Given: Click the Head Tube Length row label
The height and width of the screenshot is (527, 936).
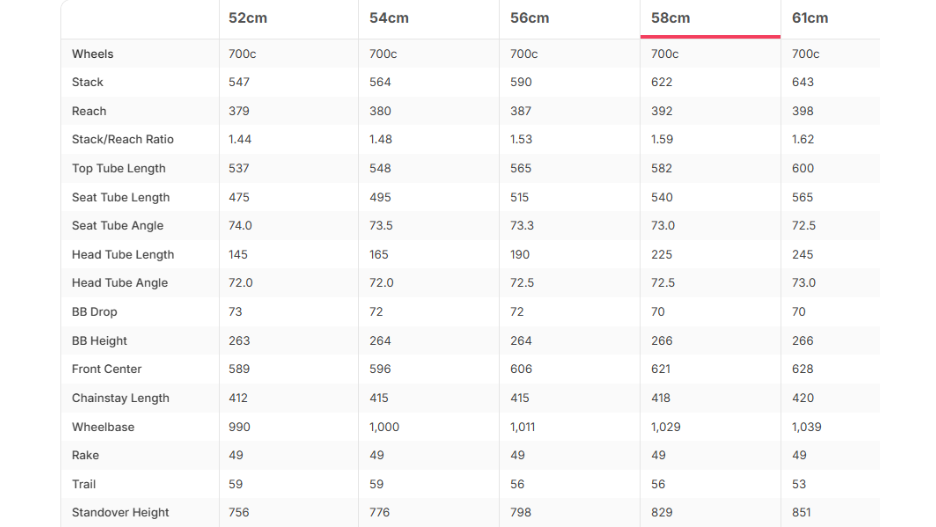Looking at the screenshot, I should click(123, 254).
